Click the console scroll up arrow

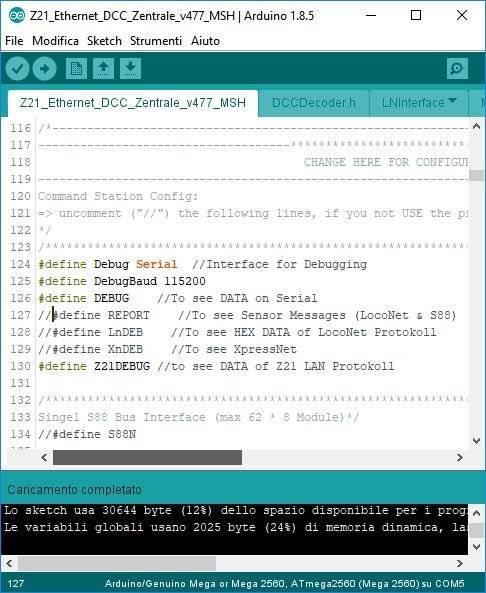[x=477, y=513]
